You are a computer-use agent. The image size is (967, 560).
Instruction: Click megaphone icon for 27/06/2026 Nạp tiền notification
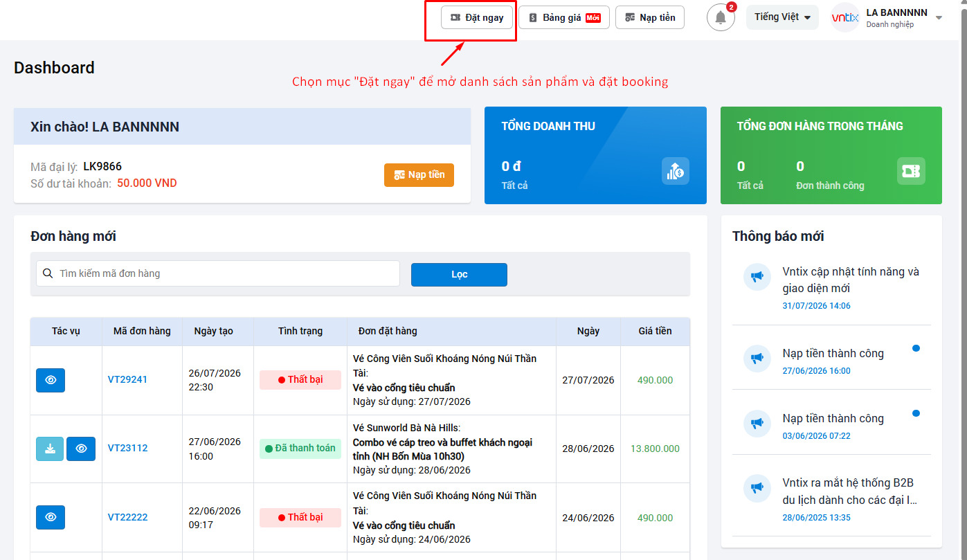tap(757, 359)
